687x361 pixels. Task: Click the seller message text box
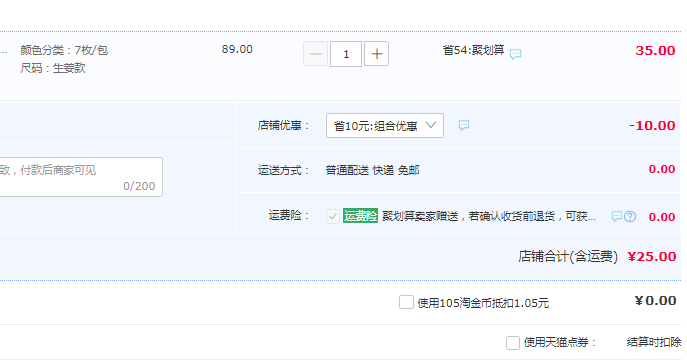81,177
